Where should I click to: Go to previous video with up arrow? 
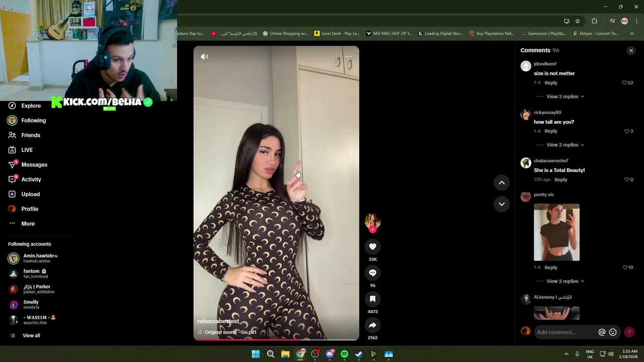pos(502,183)
